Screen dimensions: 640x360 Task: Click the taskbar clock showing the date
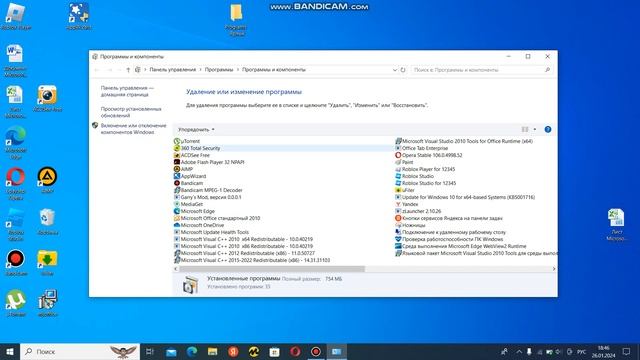click(603, 351)
